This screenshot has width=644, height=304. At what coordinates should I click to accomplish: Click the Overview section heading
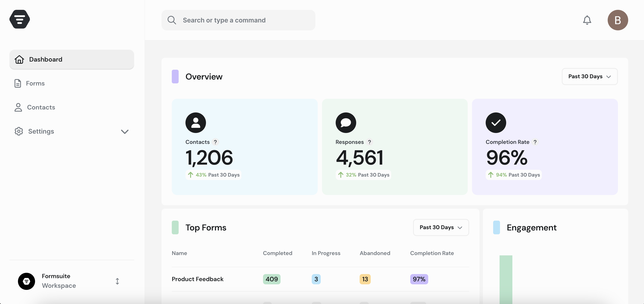click(204, 77)
